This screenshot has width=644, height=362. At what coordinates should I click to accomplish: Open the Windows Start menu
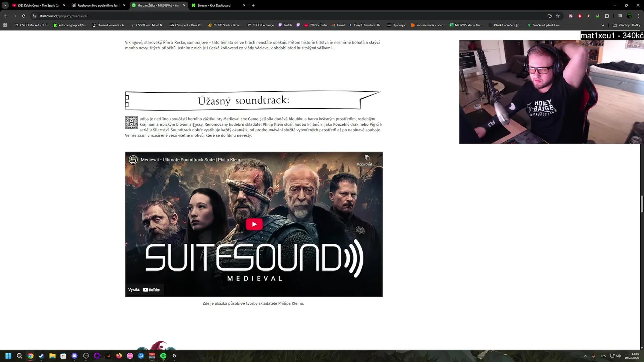[8, 356]
